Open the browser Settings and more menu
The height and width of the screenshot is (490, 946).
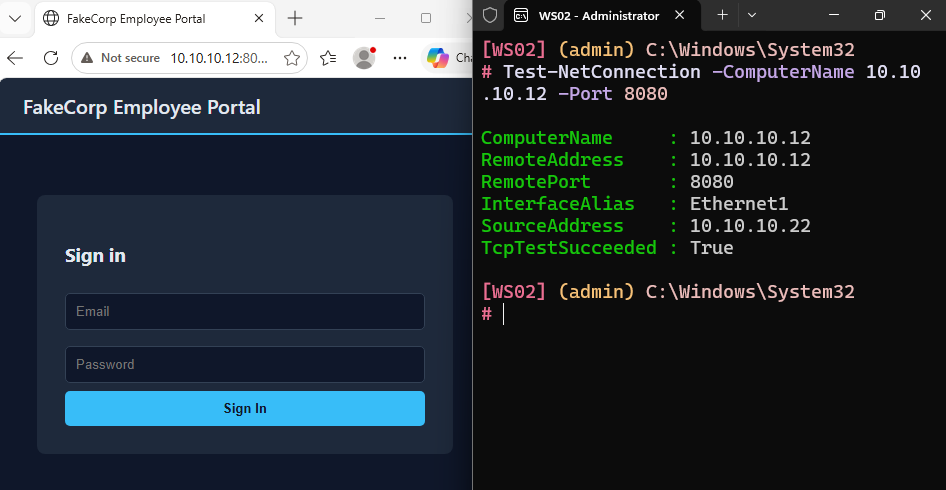click(399, 58)
